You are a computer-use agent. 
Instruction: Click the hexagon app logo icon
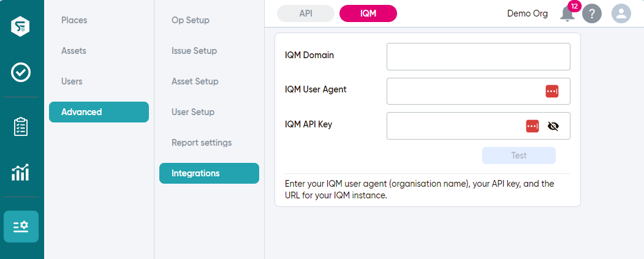[x=20, y=26]
